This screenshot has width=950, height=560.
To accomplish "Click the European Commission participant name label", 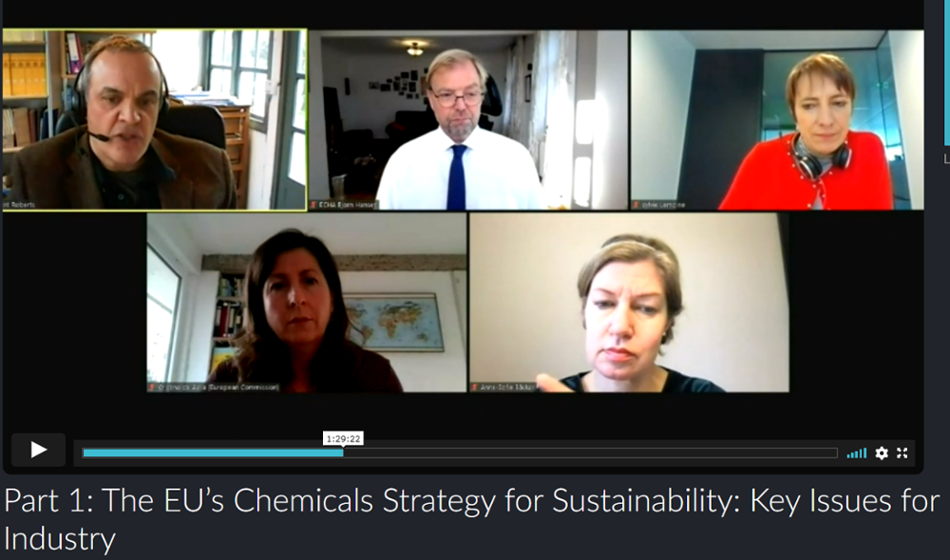I will click(218, 387).
